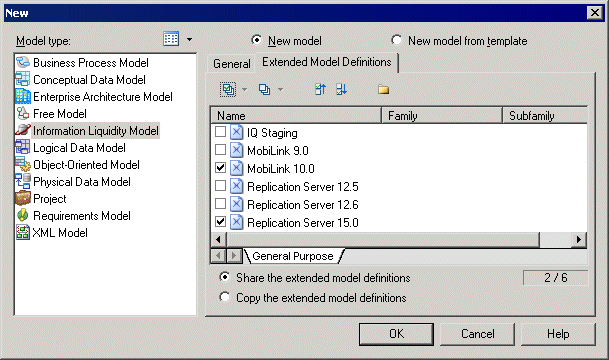Viewport: 609px width, 360px height.
Task: Select Physical Data Model entry
Action: 82,182
